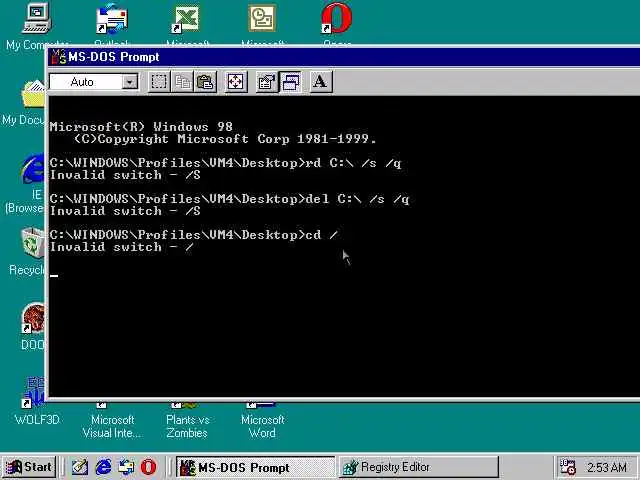Click the Task Scheduler tray icon
640x480 pixels.
click(x=567, y=467)
